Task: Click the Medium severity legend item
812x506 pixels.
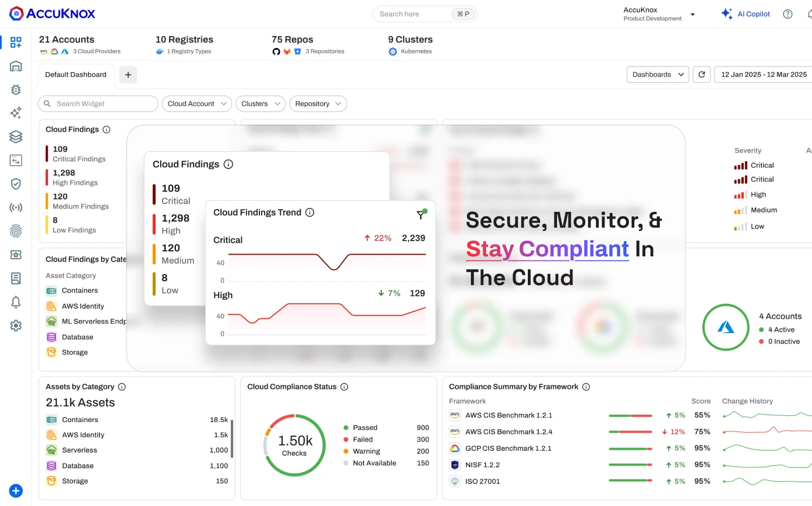Action: click(756, 210)
